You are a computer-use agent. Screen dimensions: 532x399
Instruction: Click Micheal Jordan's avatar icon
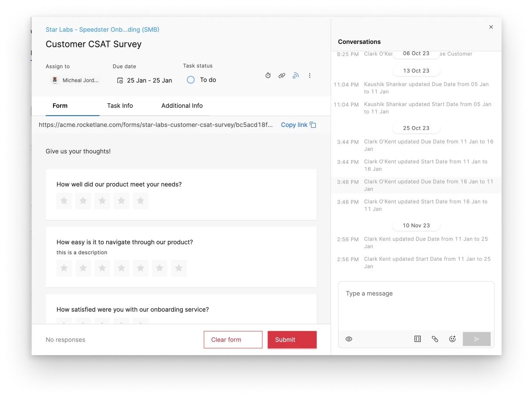coord(55,80)
